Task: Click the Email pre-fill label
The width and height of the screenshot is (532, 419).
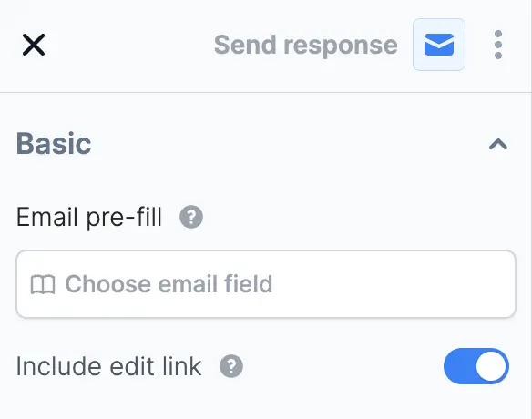Action: point(89,217)
